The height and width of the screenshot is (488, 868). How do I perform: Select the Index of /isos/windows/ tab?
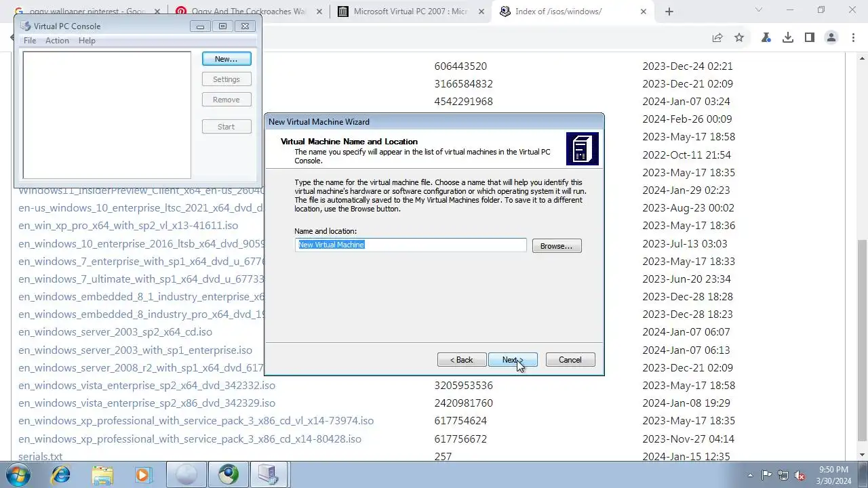pyautogui.click(x=574, y=12)
